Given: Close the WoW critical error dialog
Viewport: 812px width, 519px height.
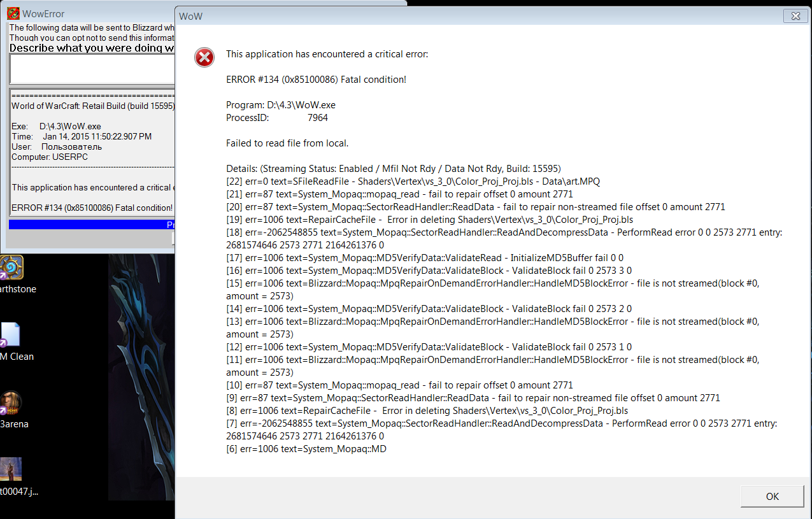Looking at the screenshot, I should (795, 15).
